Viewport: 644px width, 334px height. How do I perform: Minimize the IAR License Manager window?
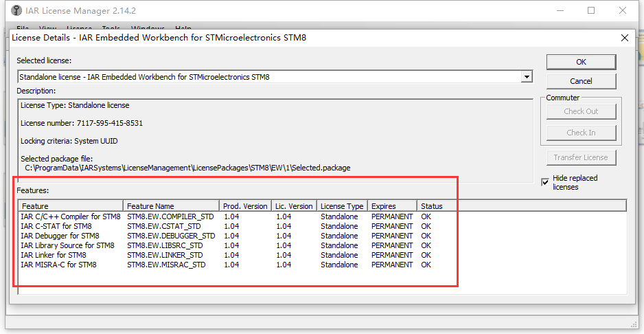(559, 10)
